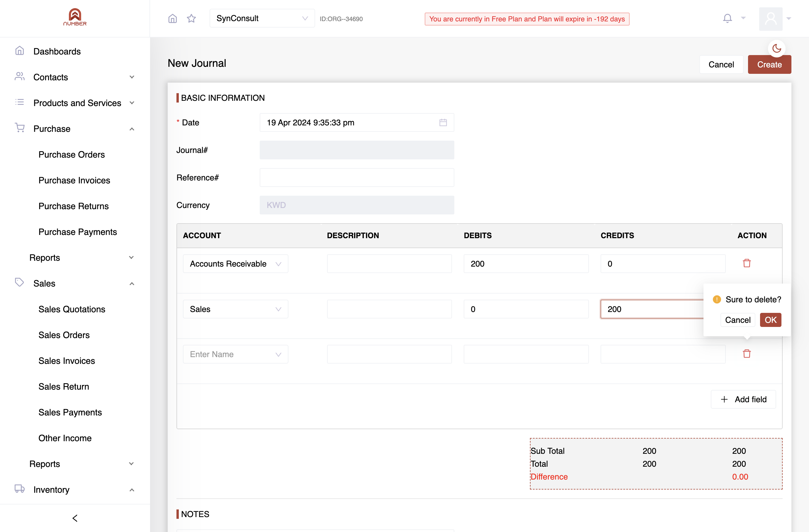Open Accounts Receivable account dropdown
The height and width of the screenshot is (532, 809).
coord(236,264)
